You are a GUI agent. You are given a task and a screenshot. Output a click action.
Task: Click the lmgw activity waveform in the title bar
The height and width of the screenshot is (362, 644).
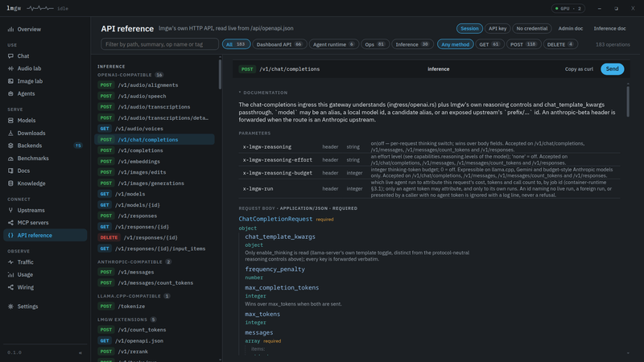coord(39,8)
